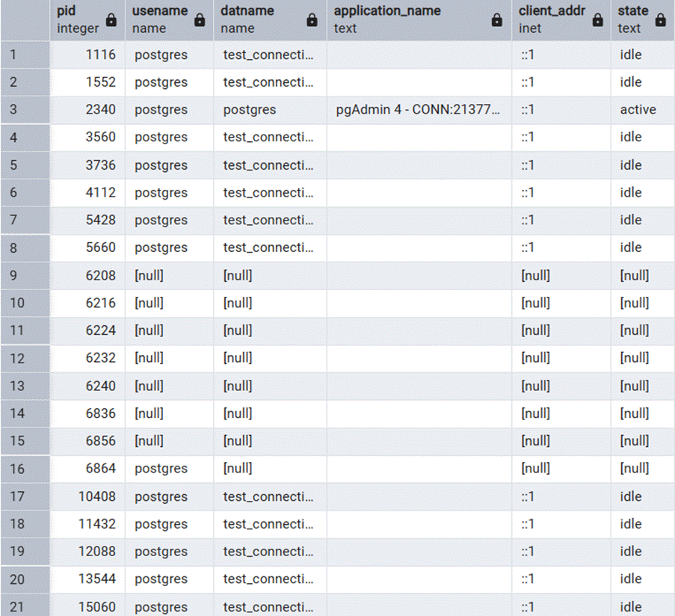Click pid cell 6836

[x=87, y=413]
